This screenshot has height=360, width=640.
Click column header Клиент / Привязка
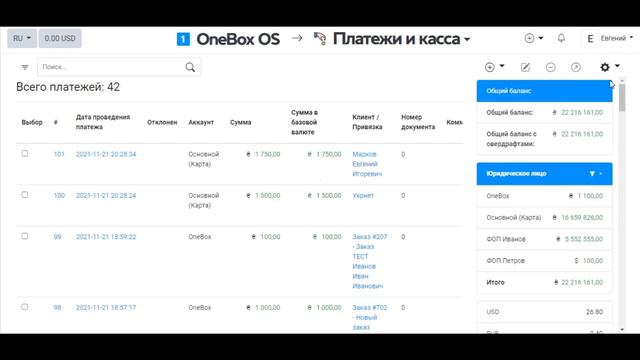click(x=367, y=122)
